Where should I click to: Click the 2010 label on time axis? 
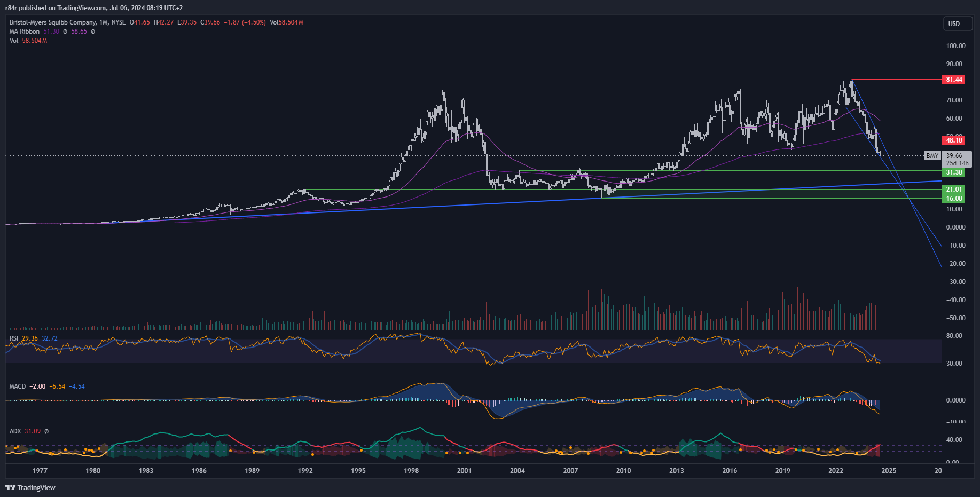point(623,471)
